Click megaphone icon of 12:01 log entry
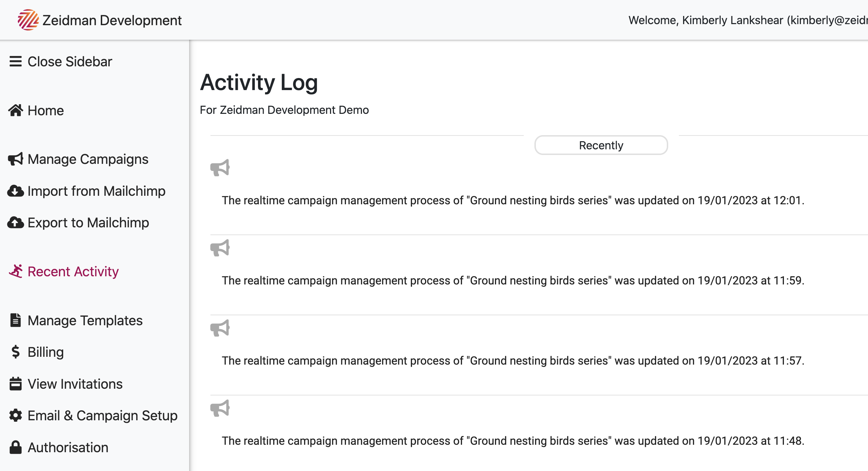 [x=220, y=168]
